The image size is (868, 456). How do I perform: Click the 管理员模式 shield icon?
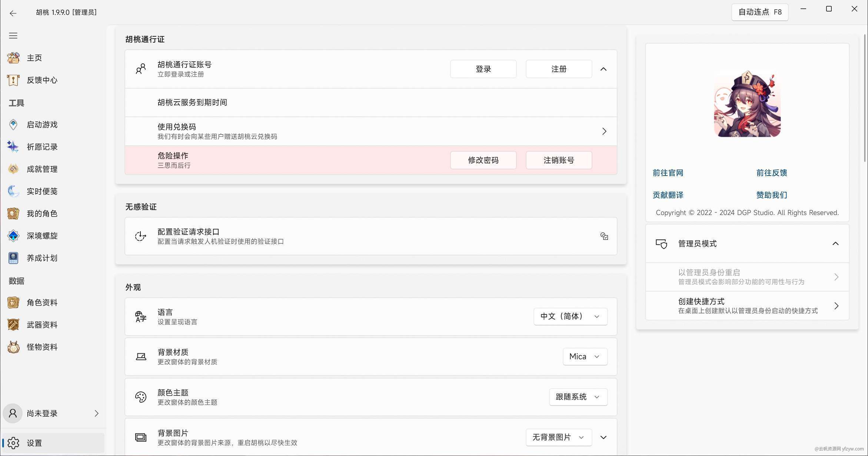[x=662, y=244]
